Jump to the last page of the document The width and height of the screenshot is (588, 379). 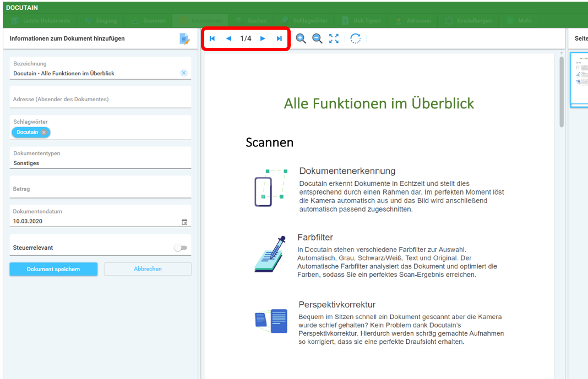[x=279, y=39]
